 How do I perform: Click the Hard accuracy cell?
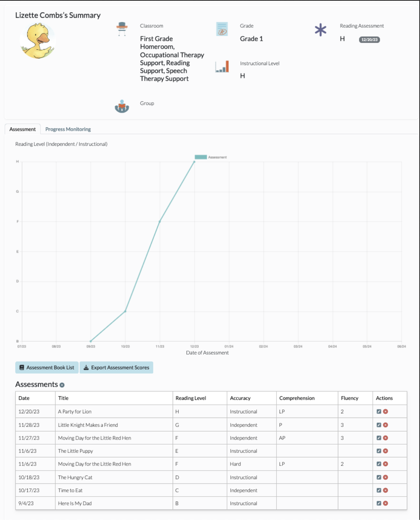pyautogui.click(x=252, y=464)
